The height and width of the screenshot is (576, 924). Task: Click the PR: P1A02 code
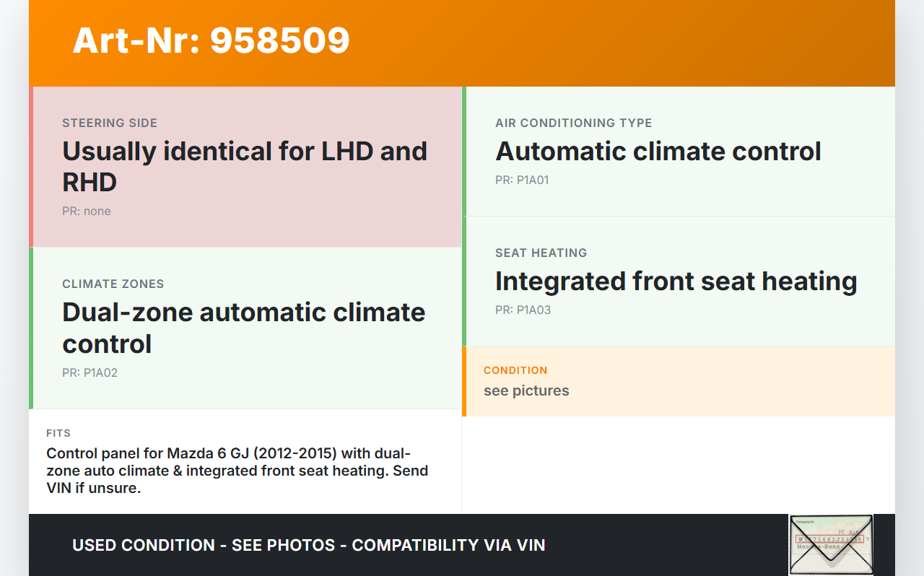pyautogui.click(x=90, y=372)
